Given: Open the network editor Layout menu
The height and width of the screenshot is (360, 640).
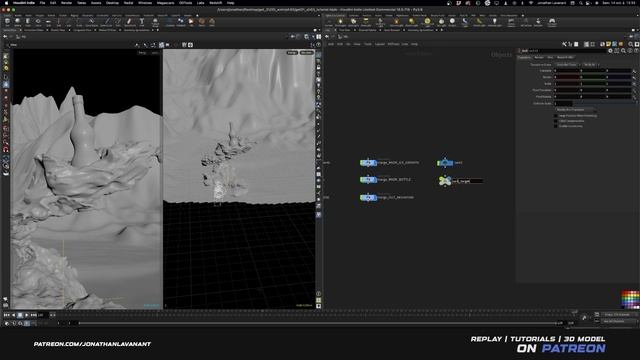Looking at the screenshot, I should click(380, 44).
